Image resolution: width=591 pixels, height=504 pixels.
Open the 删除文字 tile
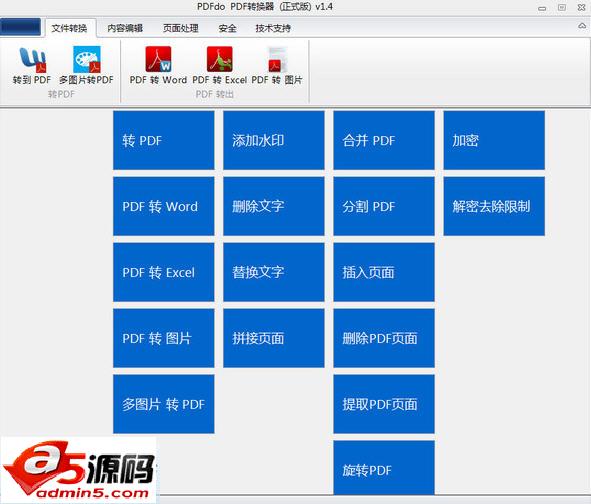tap(274, 206)
